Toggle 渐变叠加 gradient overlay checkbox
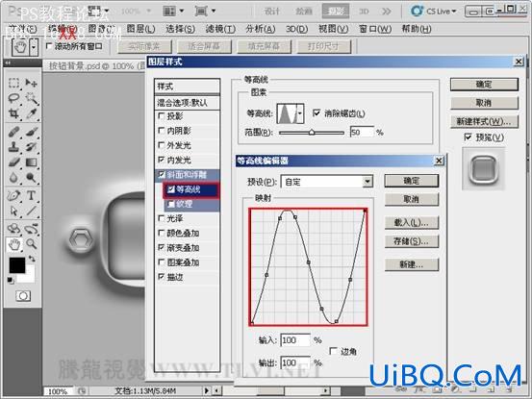532x399 pixels. [162, 248]
